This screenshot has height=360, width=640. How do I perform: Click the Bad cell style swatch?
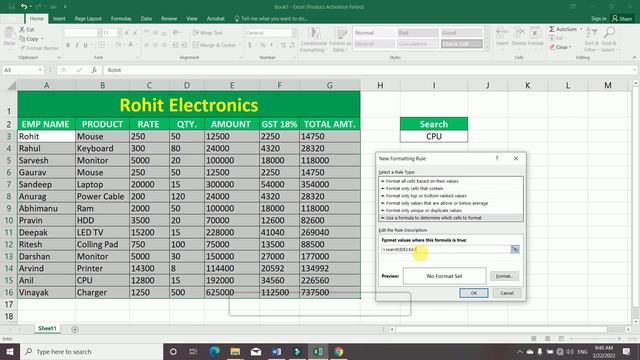[x=418, y=33]
